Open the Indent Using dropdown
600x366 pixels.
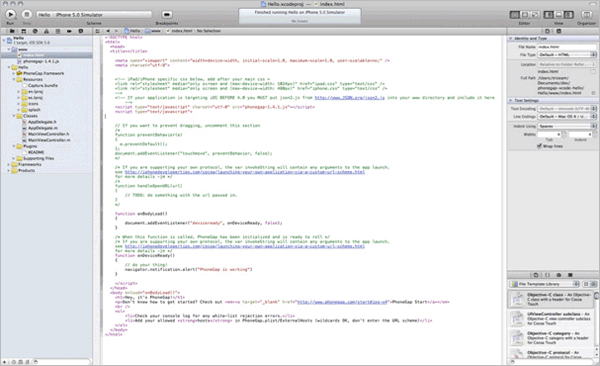(x=567, y=126)
